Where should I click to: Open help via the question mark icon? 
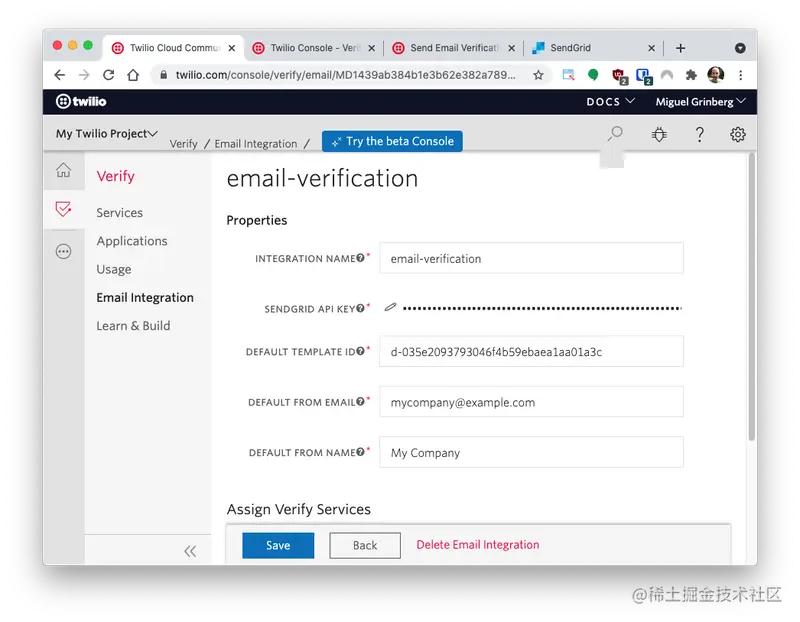pyautogui.click(x=698, y=133)
